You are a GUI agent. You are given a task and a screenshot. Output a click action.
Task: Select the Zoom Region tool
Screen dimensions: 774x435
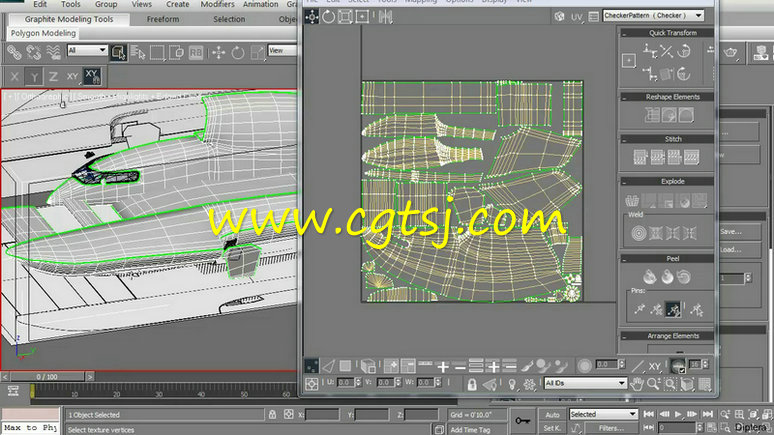point(670,384)
